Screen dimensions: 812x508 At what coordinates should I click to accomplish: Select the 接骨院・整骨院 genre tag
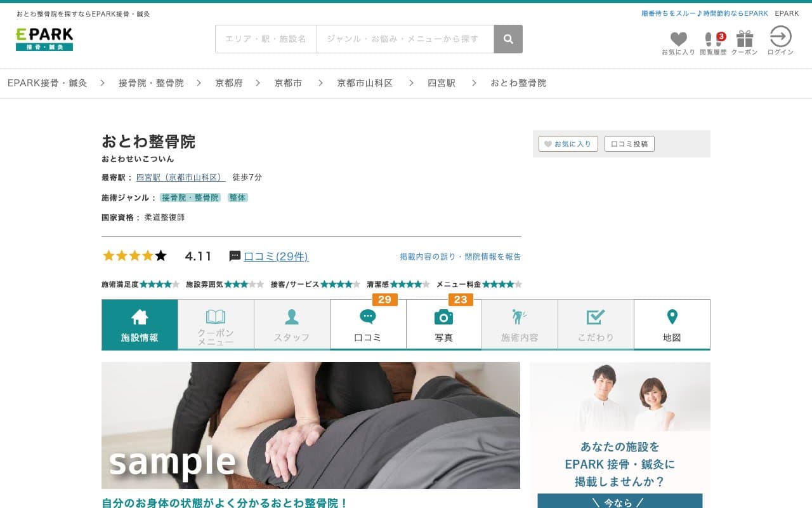[x=190, y=198]
